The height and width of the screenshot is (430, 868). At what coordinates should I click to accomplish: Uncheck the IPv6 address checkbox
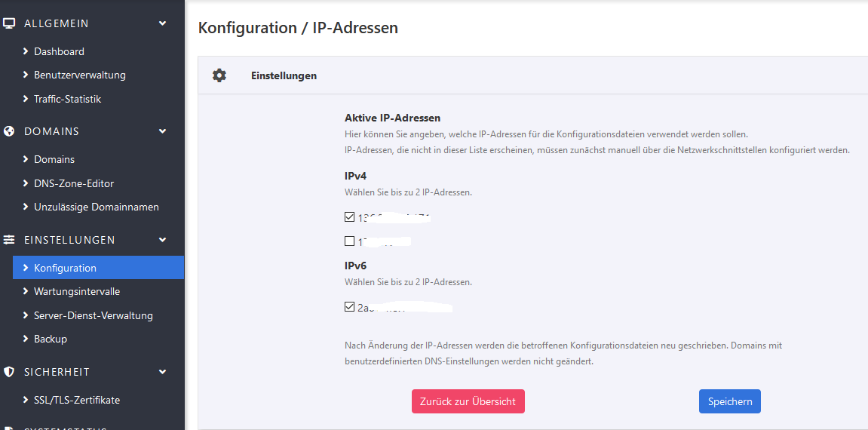coord(349,307)
